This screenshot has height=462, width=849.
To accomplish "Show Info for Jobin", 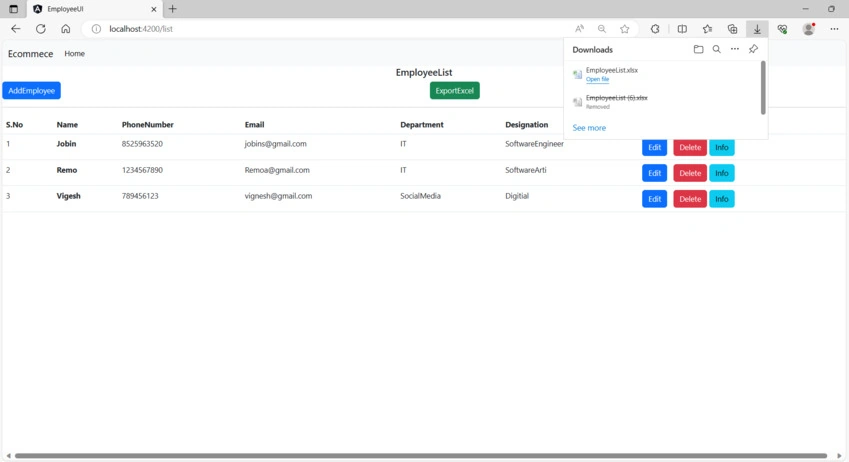I will tap(721, 147).
